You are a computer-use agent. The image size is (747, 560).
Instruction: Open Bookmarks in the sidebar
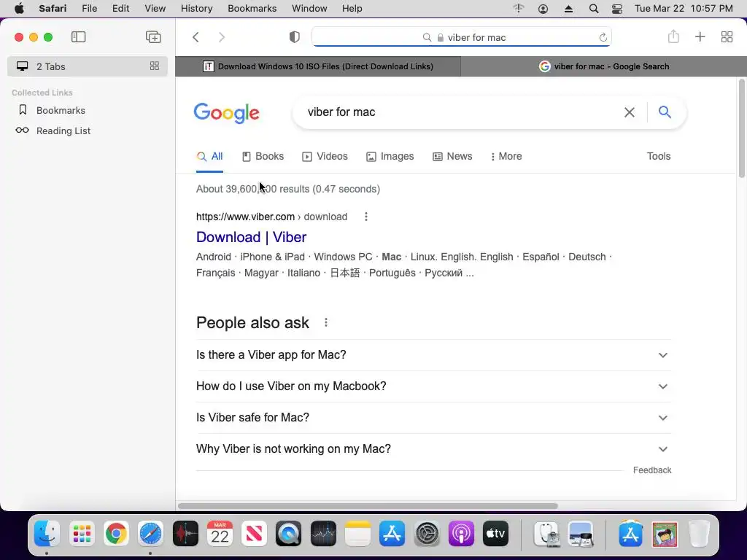[61, 111]
